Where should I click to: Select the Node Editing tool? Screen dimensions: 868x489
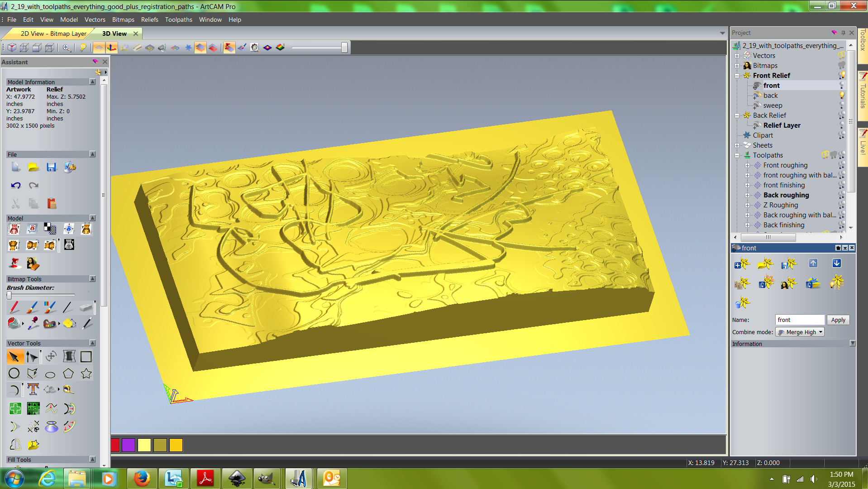point(32,357)
